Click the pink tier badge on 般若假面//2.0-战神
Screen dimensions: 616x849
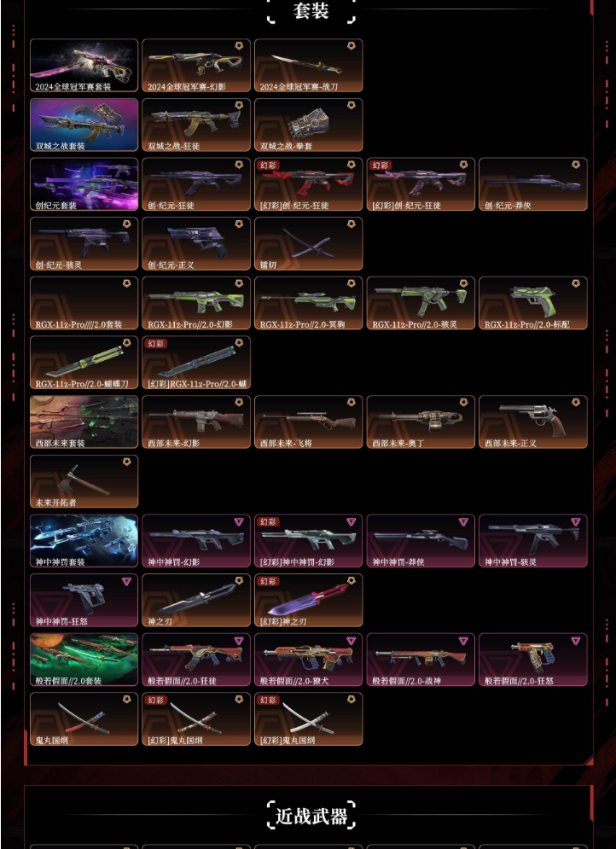tap(462, 641)
